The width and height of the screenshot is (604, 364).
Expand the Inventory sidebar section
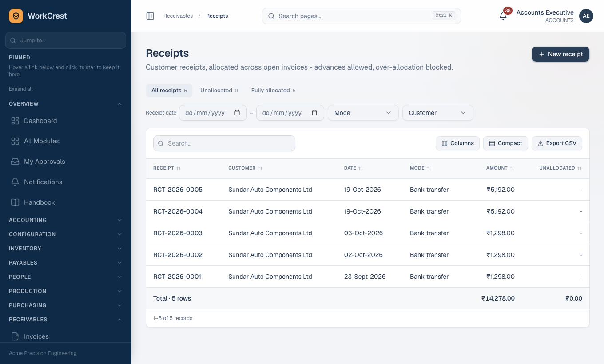tap(66, 249)
